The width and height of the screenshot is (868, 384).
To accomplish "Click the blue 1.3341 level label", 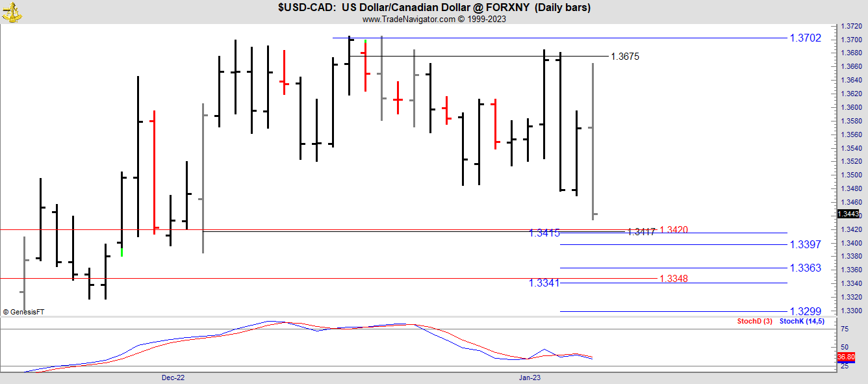I will pos(544,283).
